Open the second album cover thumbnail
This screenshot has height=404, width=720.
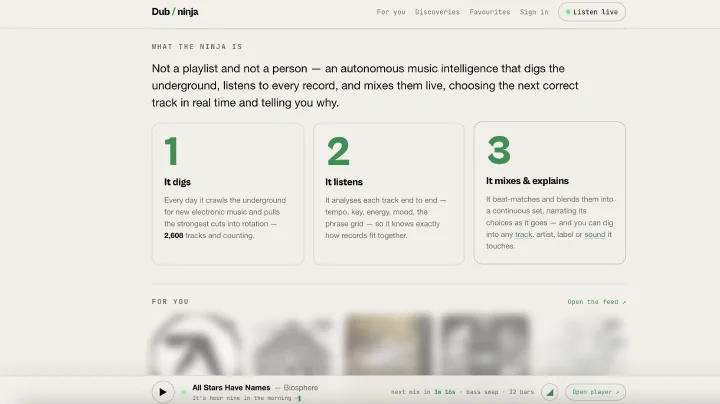point(292,344)
